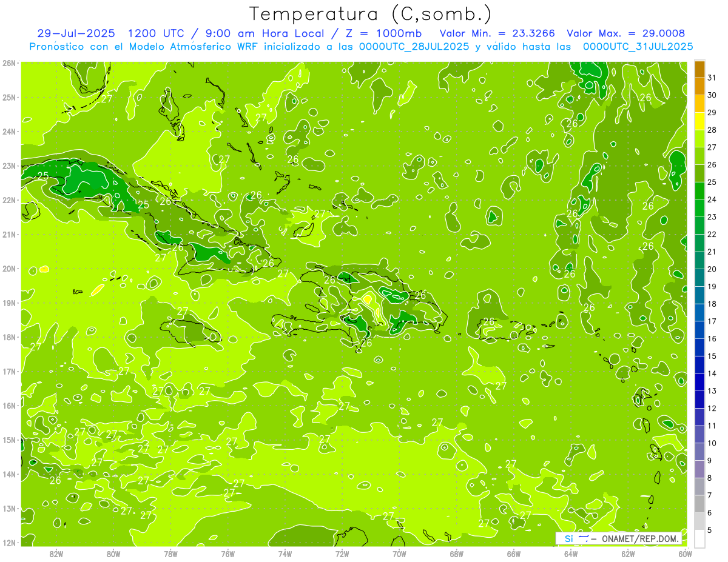Click the '21N' latitude label
This screenshot has width=728, height=562.
pos(8,234)
